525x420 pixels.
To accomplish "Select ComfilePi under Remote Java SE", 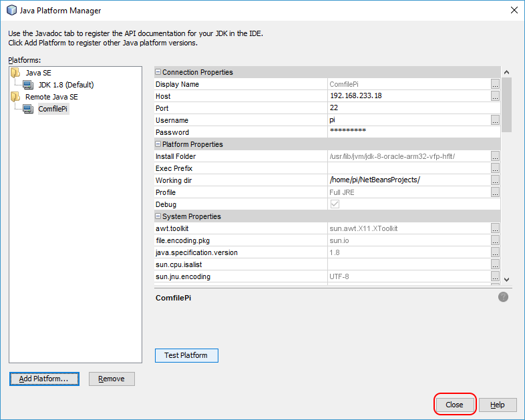I will (x=53, y=109).
